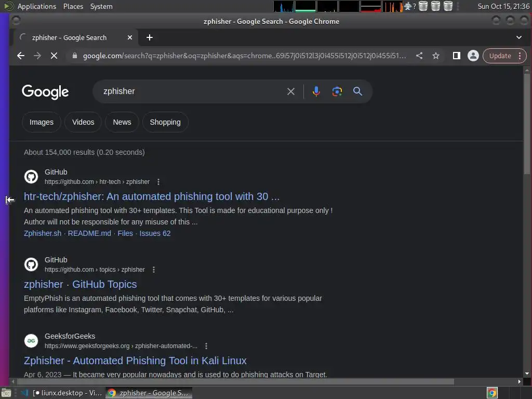Image resolution: width=532 pixels, height=399 pixels.
Task: Focus the search field containing zphisher
Action: pyautogui.click(x=192, y=91)
